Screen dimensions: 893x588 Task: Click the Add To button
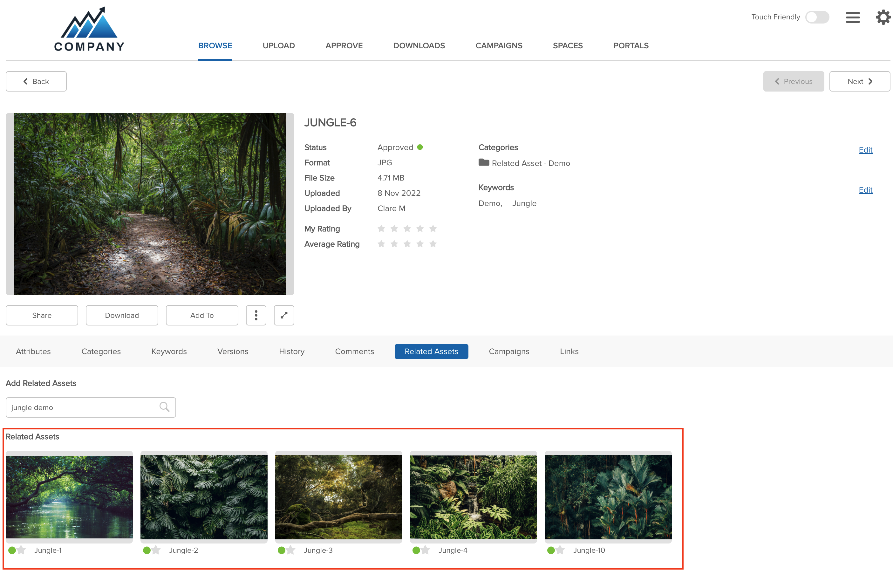click(x=202, y=315)
